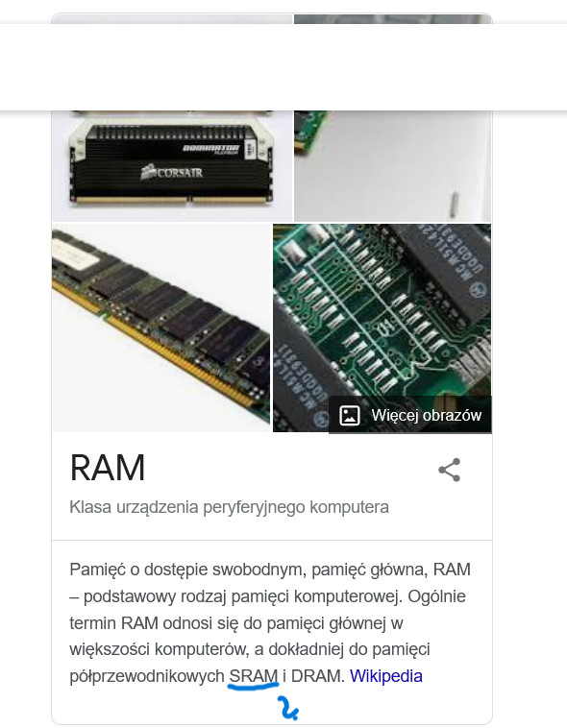
Task: Click the CORSAIR logo on the memory module
Action: 172,172
